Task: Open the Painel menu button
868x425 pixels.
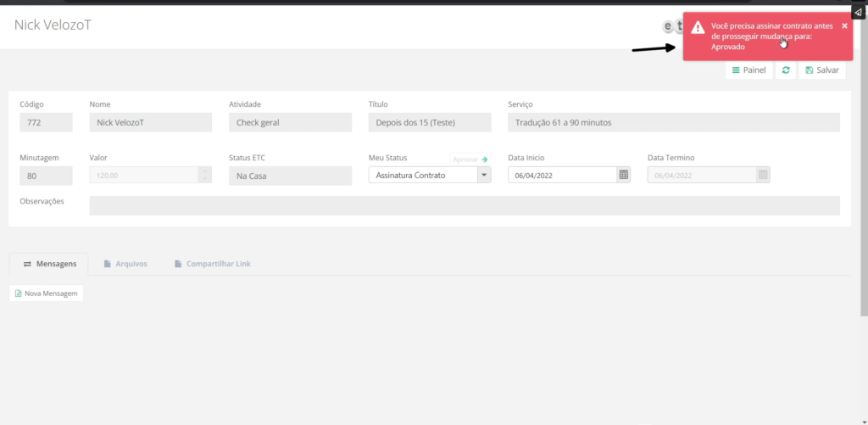Action: pyautogui.click(x=748, y=70)
